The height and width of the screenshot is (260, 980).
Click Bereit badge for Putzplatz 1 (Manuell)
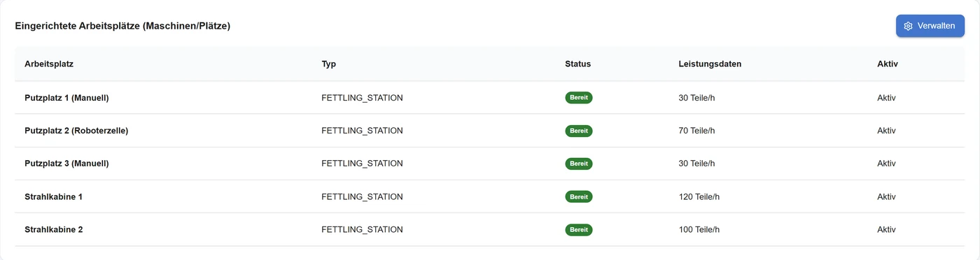(x=579, y=98)
